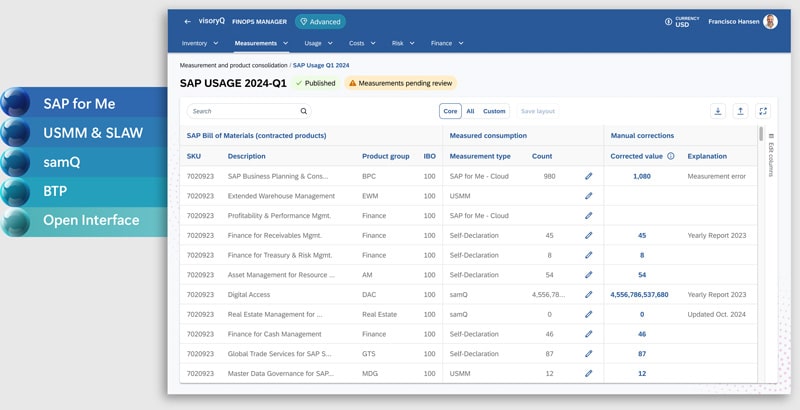Edit count for Asset Management for Resource row
The width and height of the screenshot is (800, 410).
tap(588, 275)
